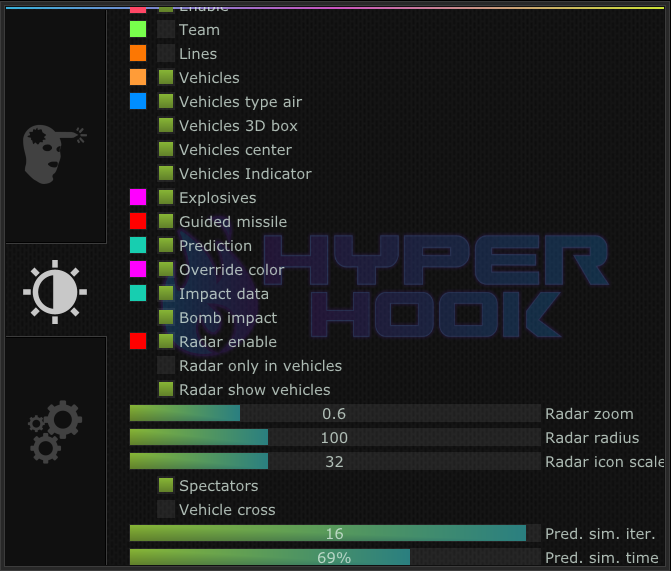Set the Radar icon scale slider

(x=334, y=462)
